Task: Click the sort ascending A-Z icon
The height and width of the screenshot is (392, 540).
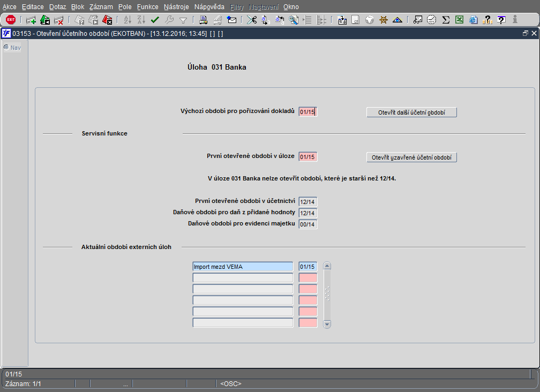Action: [x=127, y=20]
